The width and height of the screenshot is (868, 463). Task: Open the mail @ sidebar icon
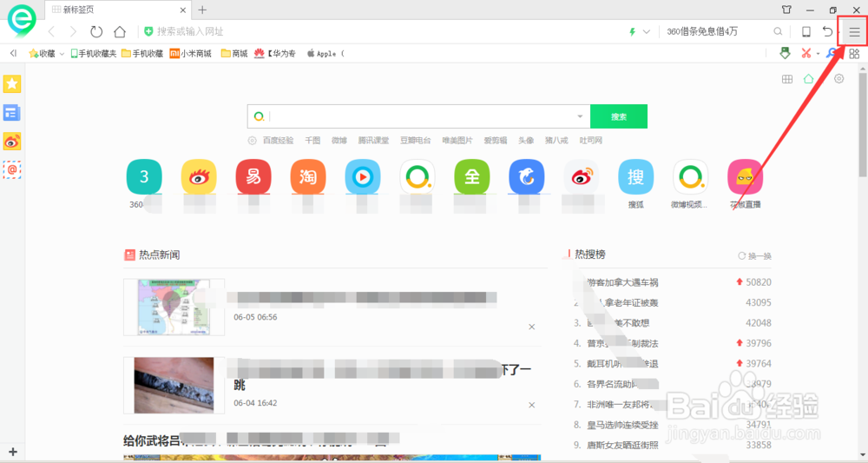click(x=11, y=170)
